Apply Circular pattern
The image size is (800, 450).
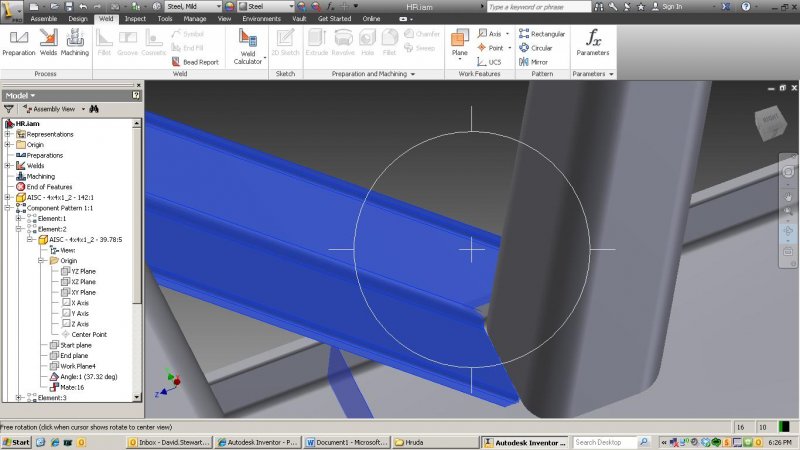[x=536, y=48]
